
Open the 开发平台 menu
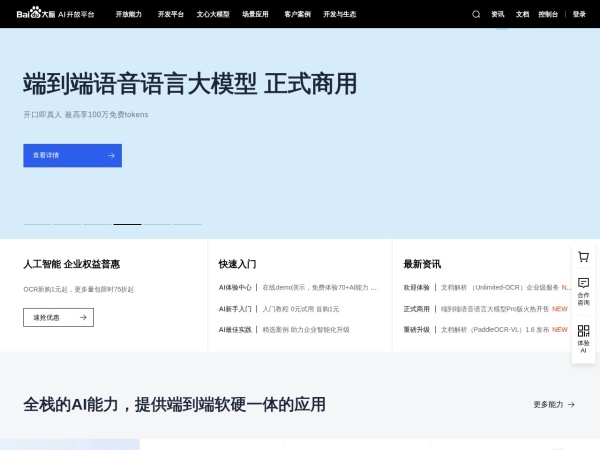(171, 15)
